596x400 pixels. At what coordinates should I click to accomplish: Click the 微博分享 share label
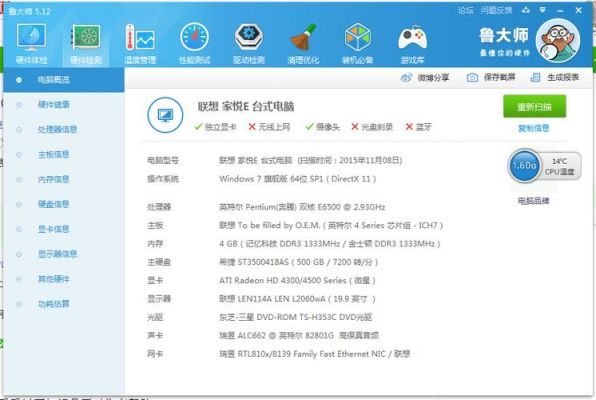[433, 78]
